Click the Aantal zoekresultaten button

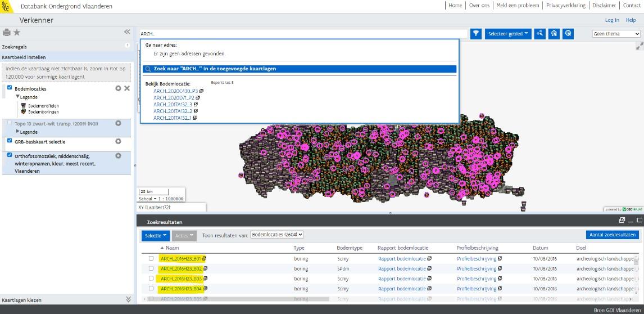click(x=612, y=235)
